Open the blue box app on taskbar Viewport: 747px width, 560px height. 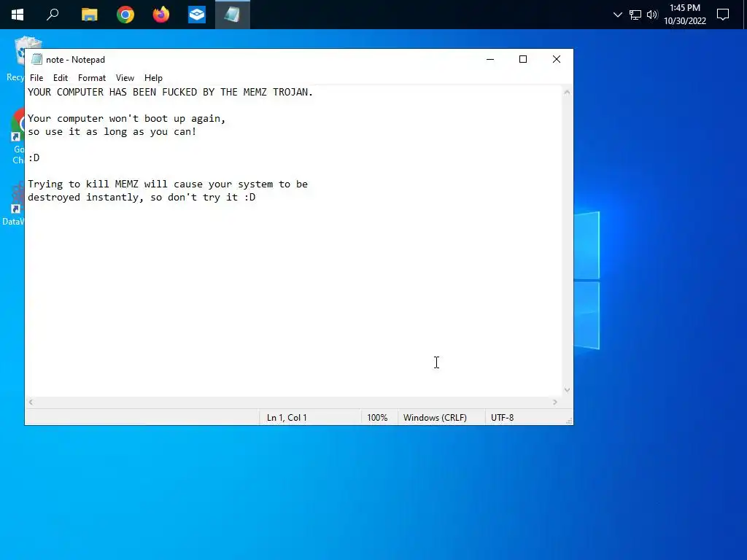point(197,15)
